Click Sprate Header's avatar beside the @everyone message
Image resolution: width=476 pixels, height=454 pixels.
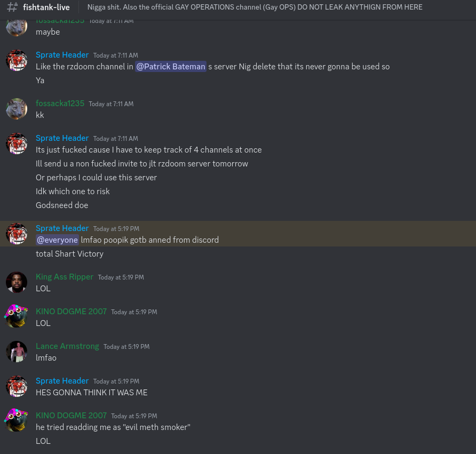point(17,234)
